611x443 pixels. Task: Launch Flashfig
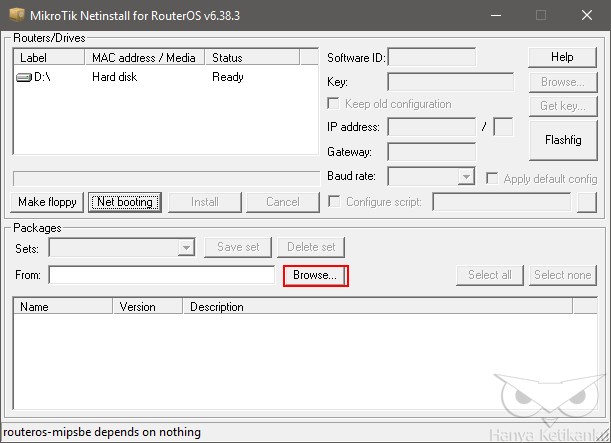[563, 140]
